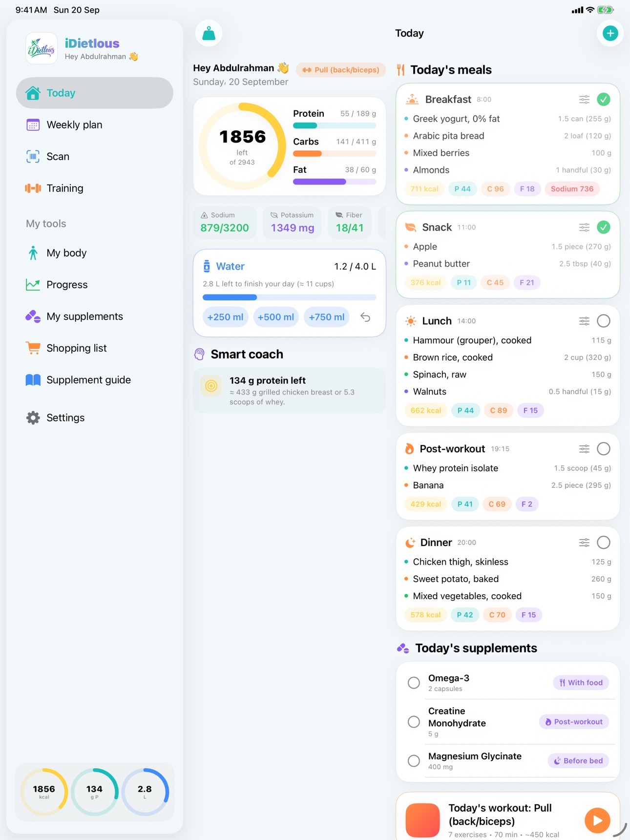This screenshot has width=630, height=840.
Task: Open the 134 g protein left tip
Action: tap(289, 391)
